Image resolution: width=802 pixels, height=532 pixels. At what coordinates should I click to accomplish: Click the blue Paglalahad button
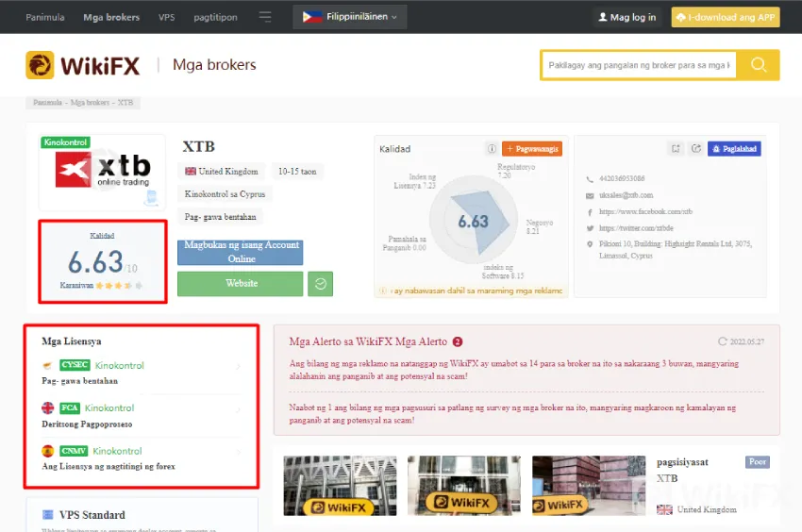click(x=734, y=149)
